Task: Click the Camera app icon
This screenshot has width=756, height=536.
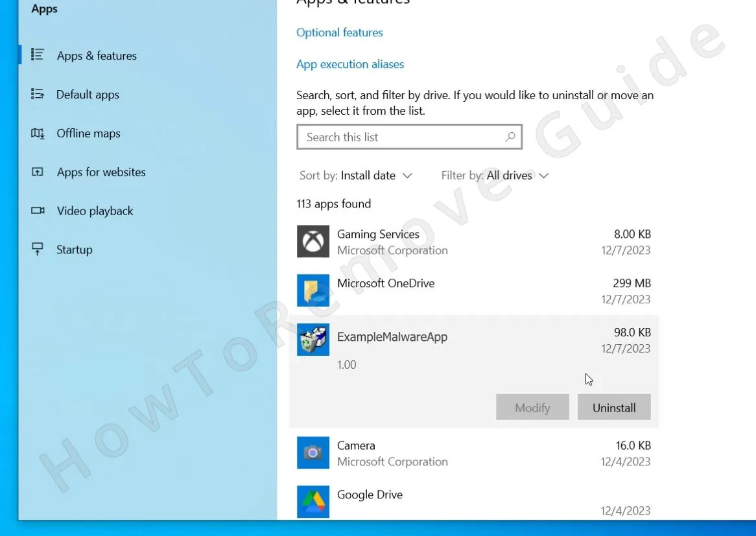Action: pyautogui.click(x=313, y=452)
